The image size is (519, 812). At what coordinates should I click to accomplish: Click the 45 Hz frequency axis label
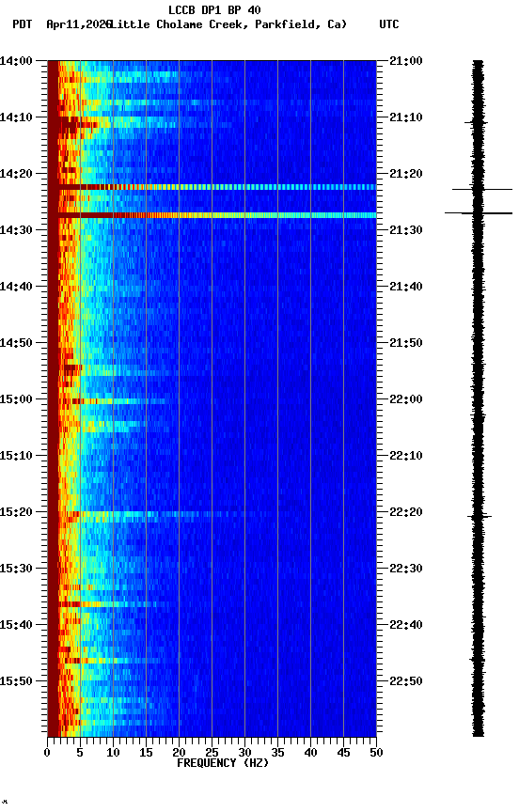pos(343,753)
